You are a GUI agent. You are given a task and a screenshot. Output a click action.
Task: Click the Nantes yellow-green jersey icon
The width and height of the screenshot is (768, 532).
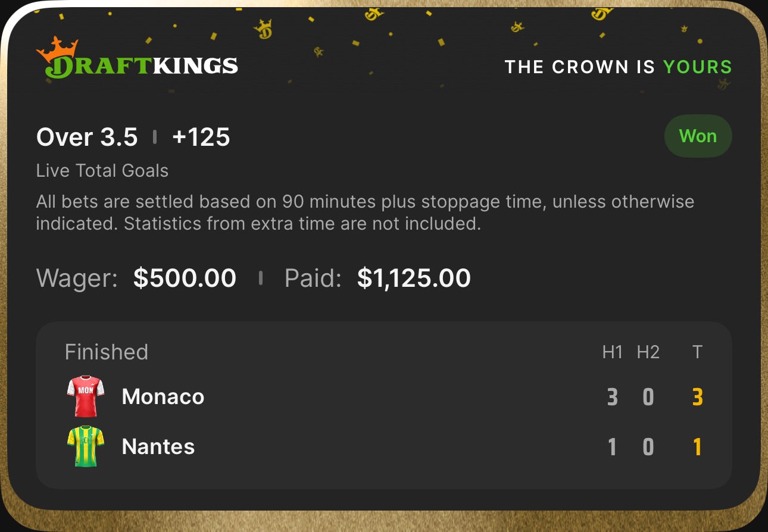pyautogui.click(x=85, y=446)
